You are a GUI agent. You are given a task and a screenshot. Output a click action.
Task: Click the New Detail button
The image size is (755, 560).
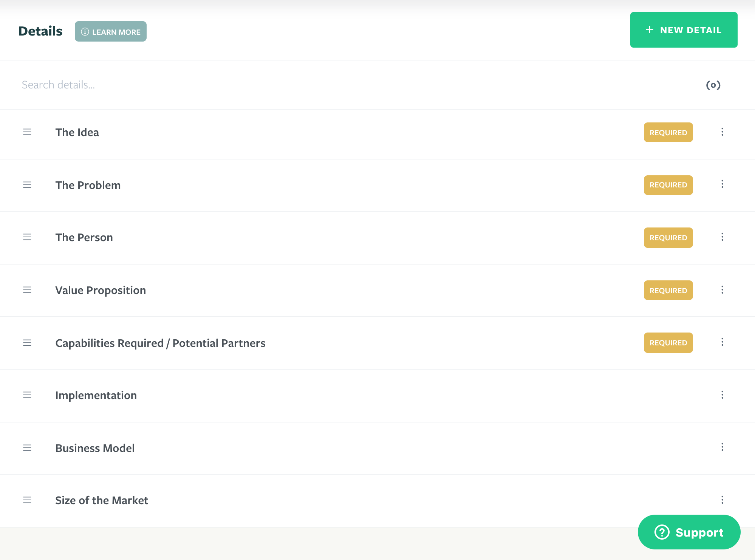tap(684, 30)
